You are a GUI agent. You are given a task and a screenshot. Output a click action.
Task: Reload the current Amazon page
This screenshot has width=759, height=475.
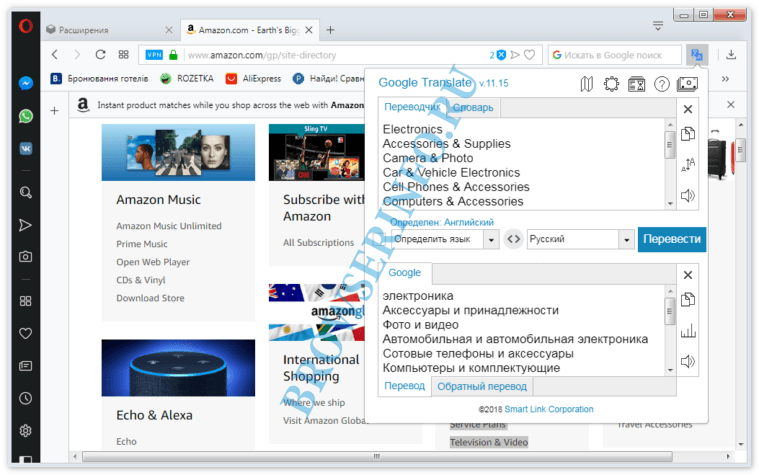coord(100,55)
